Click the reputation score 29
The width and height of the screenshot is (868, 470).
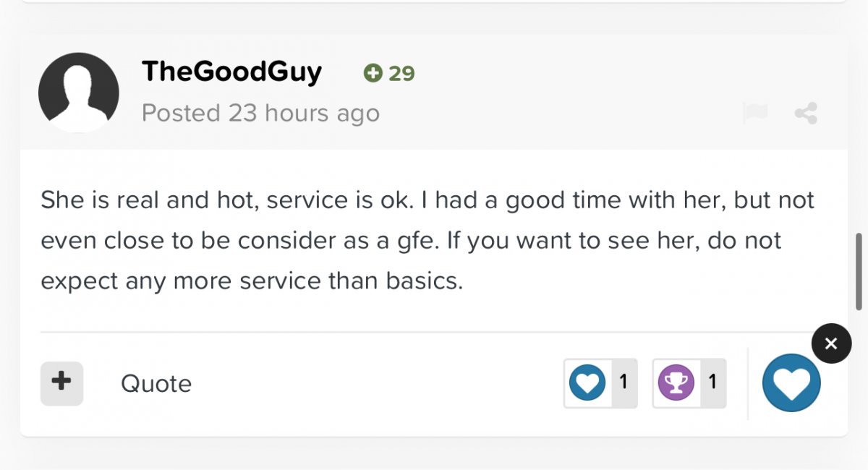coord(402,74)
